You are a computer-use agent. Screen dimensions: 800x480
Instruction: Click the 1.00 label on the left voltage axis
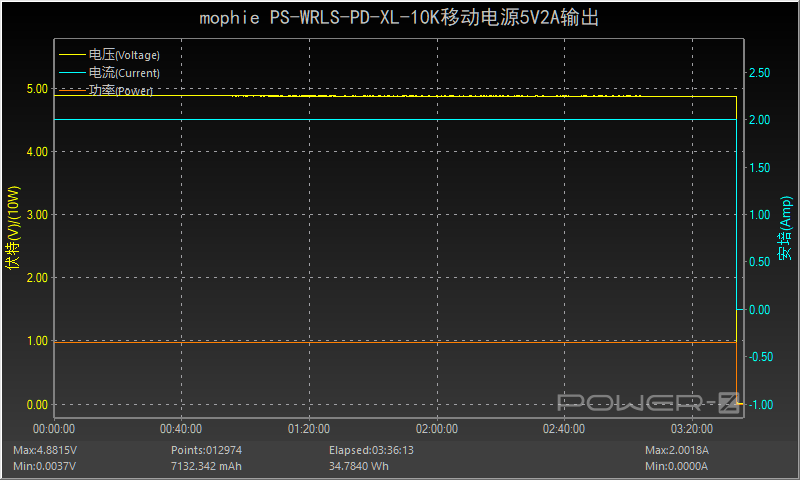[37, 341]
